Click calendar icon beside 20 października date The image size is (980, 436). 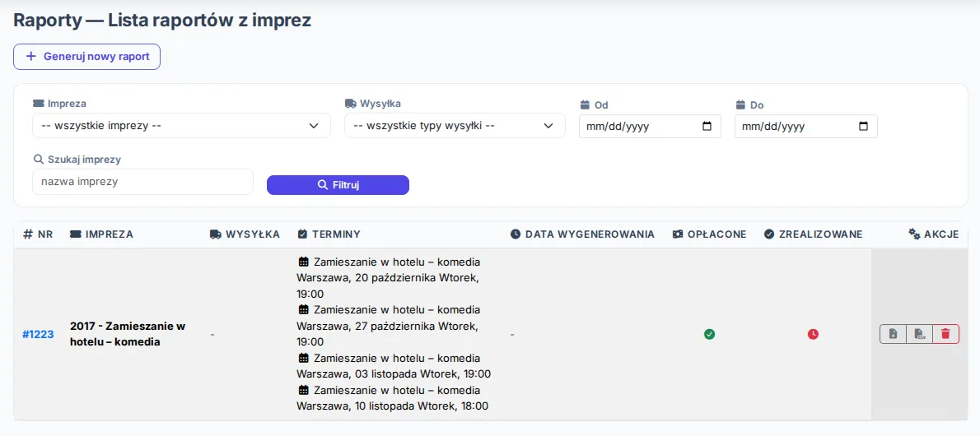(x=304, y=261)
